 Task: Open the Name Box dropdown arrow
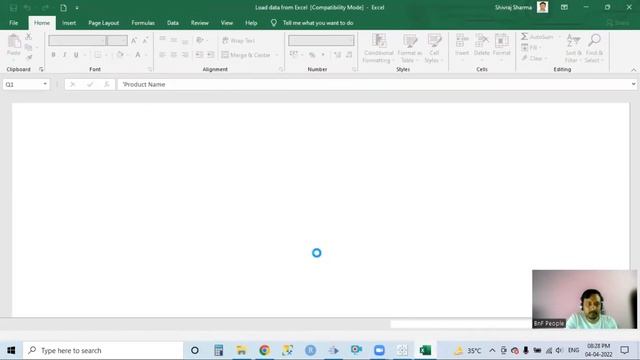pyautogui.click(x=45, y=84)
